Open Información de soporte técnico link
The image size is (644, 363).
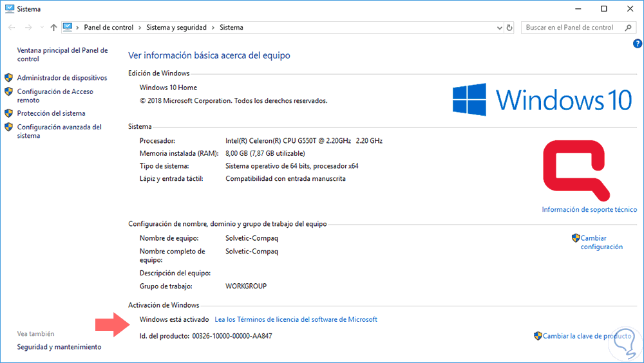[x=589, y=210]
